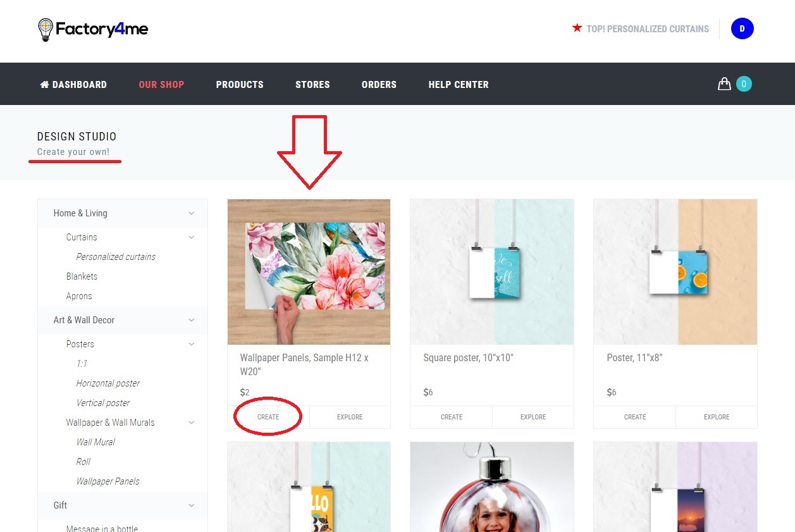Open the Orders menu item
The image size is (795, 532).
click(379, 84)
